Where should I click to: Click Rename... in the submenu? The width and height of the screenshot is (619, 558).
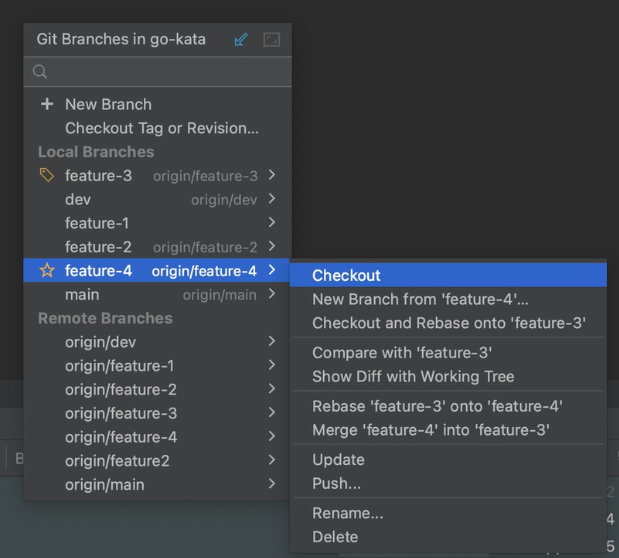347,513
